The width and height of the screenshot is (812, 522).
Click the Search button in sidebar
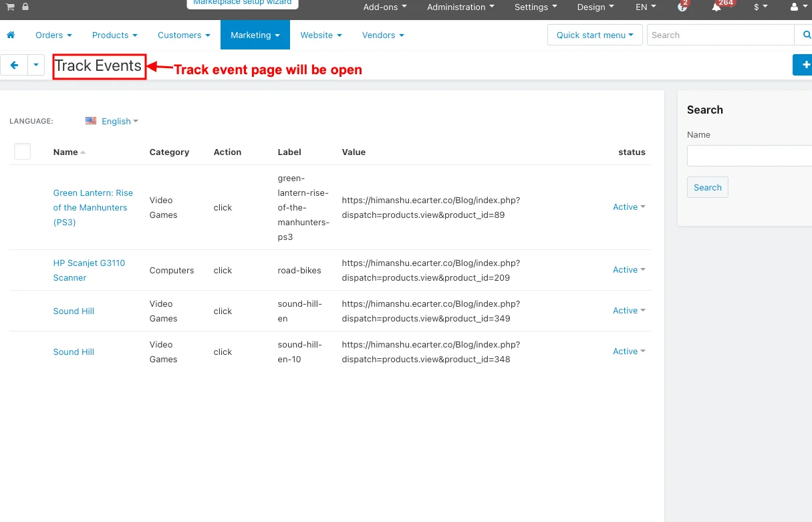[707, 187]
